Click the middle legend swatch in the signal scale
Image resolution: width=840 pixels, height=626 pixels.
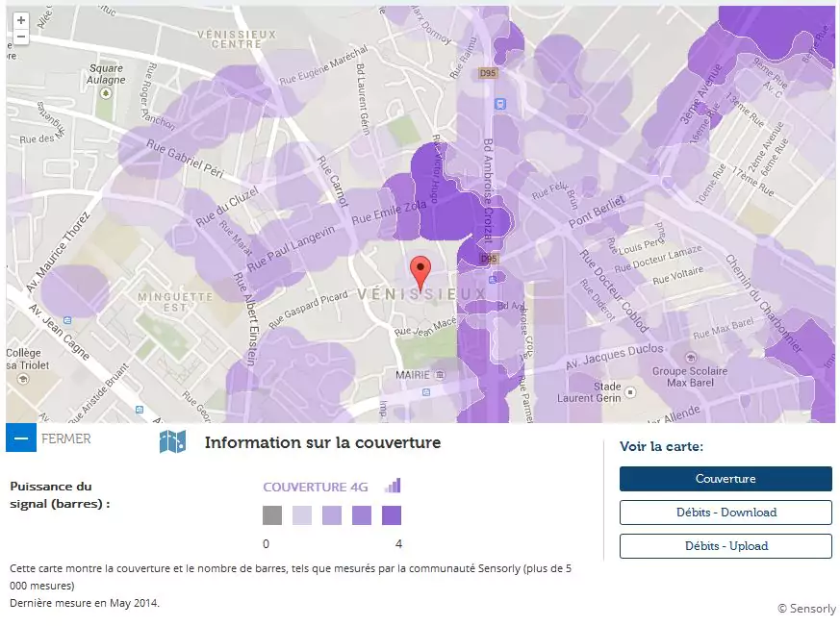point(332,516)
